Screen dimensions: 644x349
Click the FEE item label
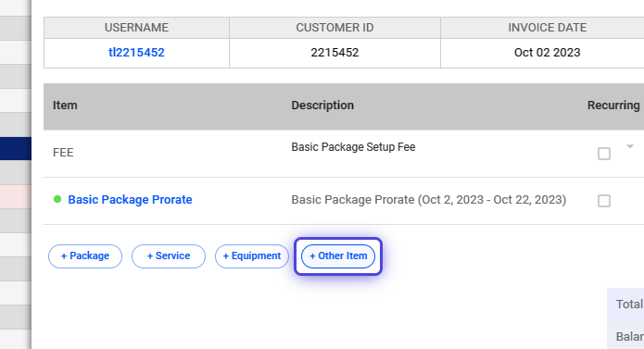[63, 153]
